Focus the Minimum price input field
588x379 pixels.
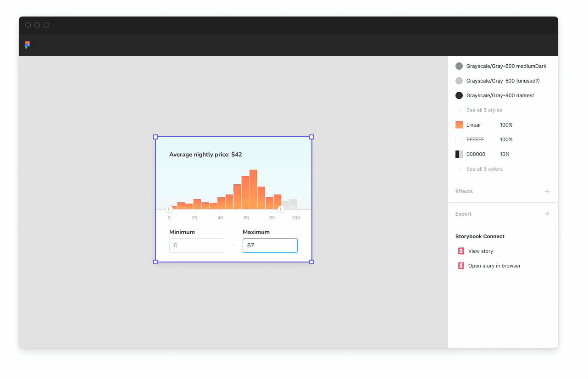pyautogui.click(x=197, y=245)
